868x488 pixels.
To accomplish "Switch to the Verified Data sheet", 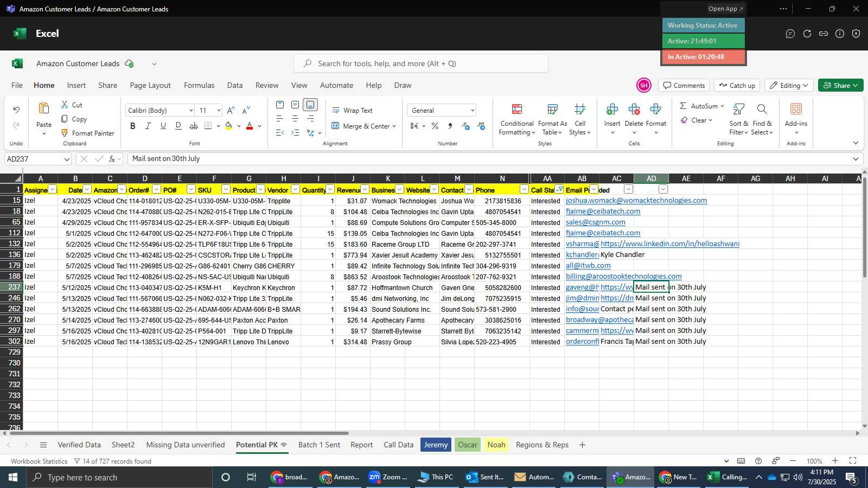I will [79, 445].
